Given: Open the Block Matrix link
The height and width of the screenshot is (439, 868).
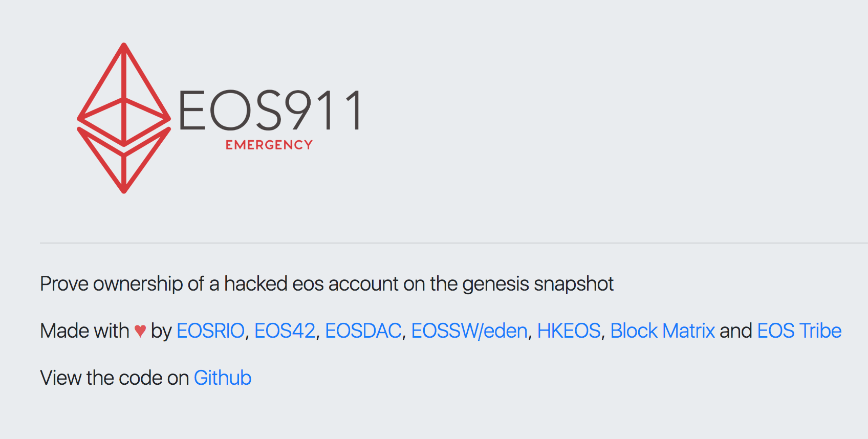Looking at the screenshot, I should 662,331.
